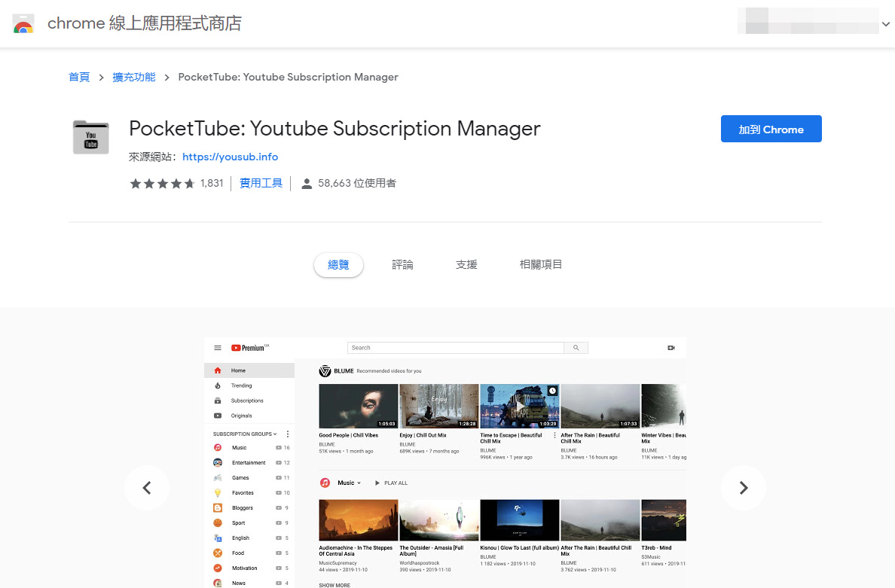This screenshot has width=895, height=588.
Task: Open Audiomachine In The Steppes thumbnail
Action: pos(359,520)
